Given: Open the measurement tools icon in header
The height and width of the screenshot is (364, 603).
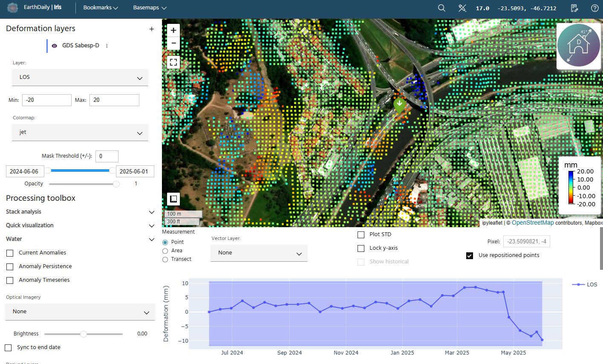Looking at the screenshot, I should point(462,8).
